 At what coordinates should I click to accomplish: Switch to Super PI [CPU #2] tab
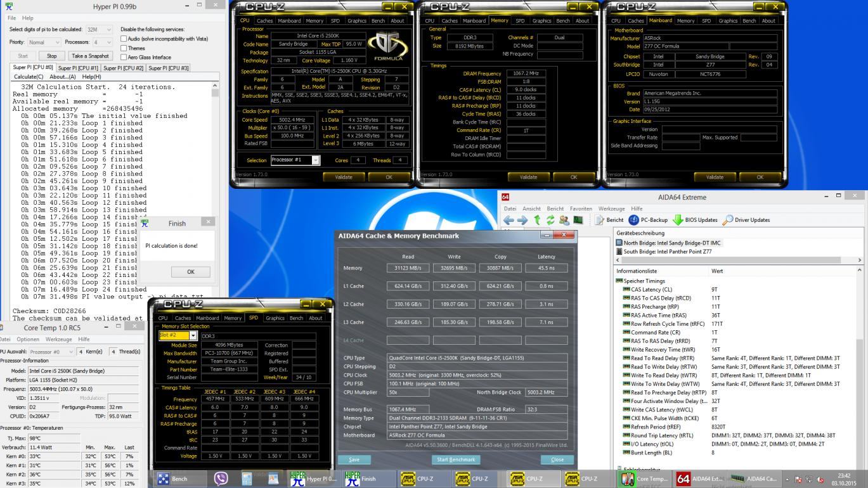coord(124,68)
